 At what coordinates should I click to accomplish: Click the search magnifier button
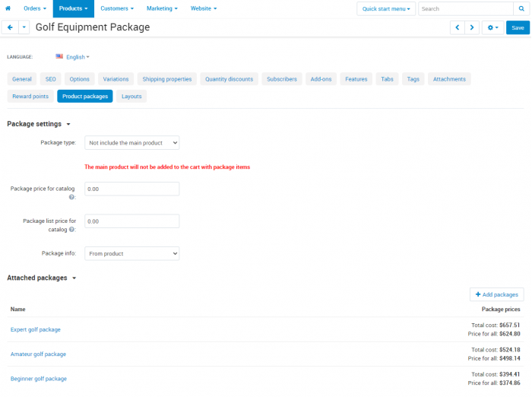point(521,9)
